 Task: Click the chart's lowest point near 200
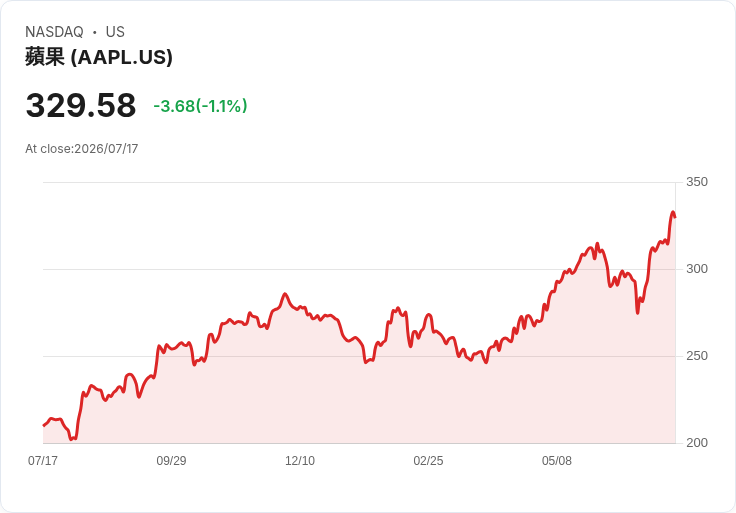click(x=72, y=439)
